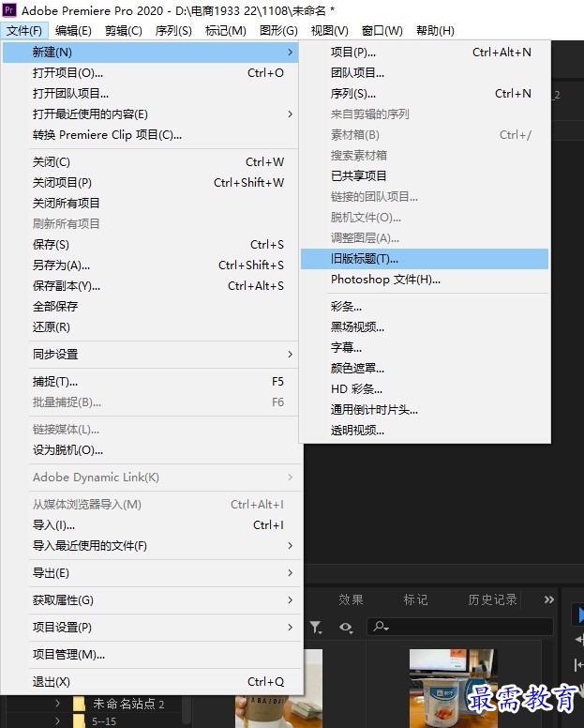This screenshot has width=584, height=728.
Task: Open the 文件(F) menu
Action: click(x=24, y=31)
